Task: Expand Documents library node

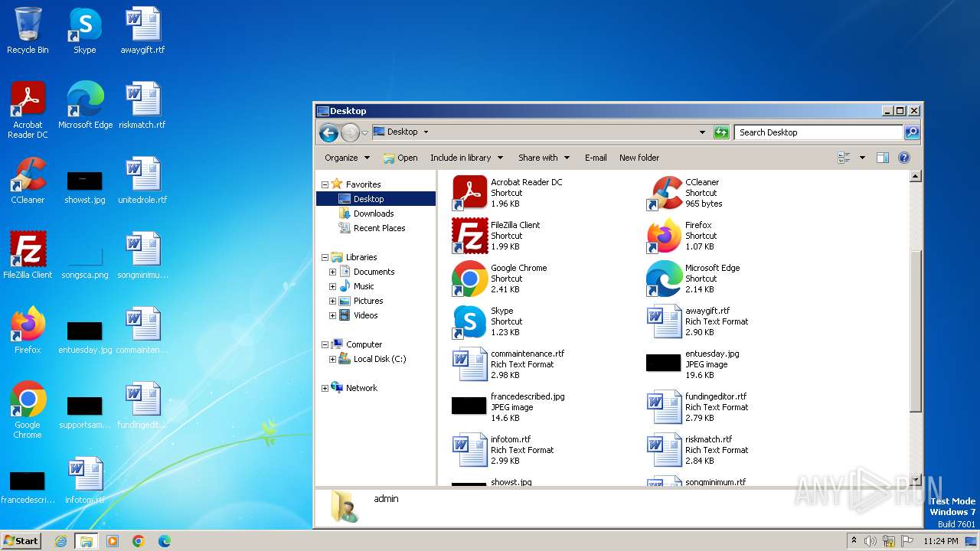Action: pos(333,272)
